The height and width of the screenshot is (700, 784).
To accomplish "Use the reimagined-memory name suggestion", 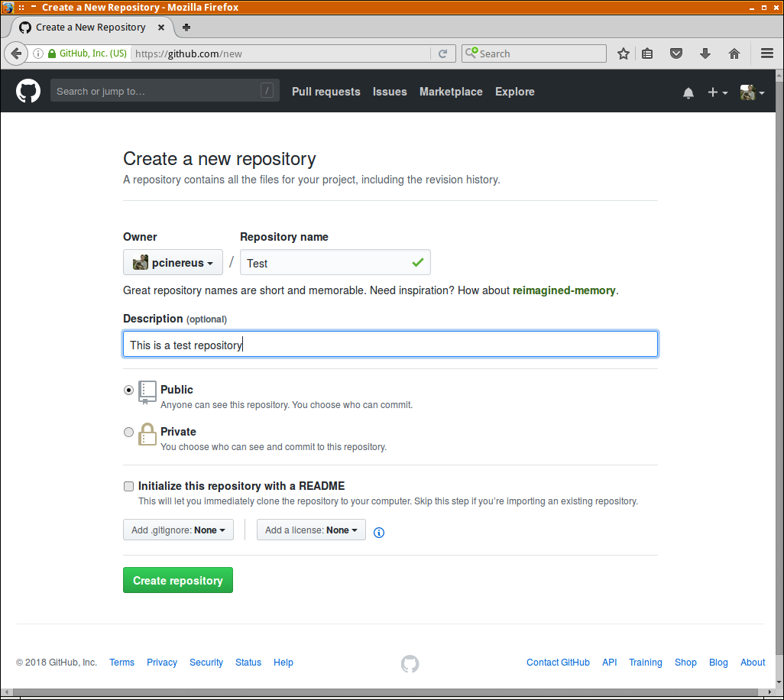I will coord(563,290).
